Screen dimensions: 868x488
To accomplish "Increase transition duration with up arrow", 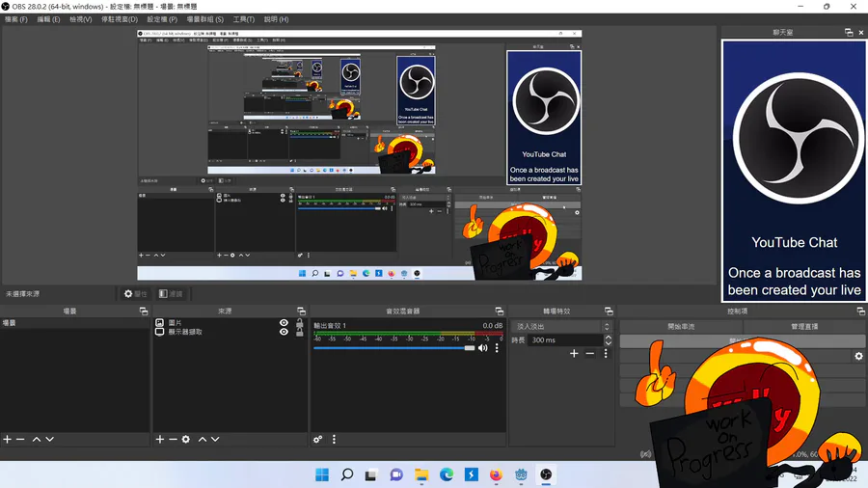I will (x=609, y=338).
